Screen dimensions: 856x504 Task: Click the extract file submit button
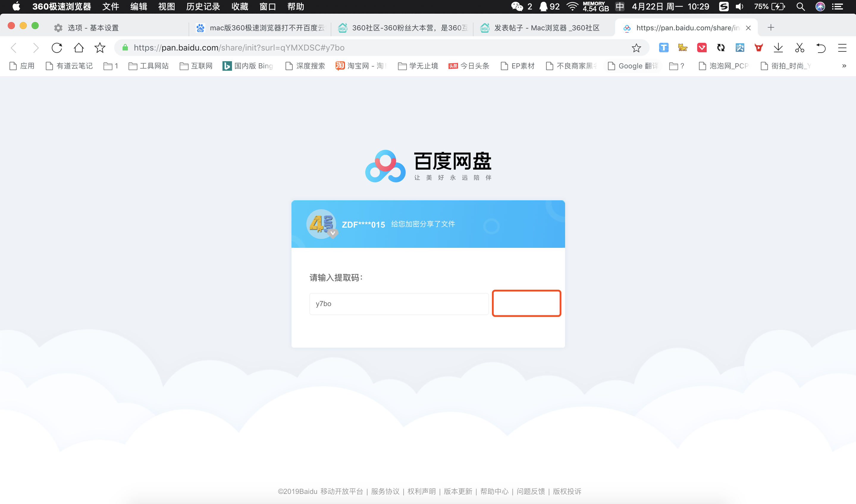(x=526, y=303)
